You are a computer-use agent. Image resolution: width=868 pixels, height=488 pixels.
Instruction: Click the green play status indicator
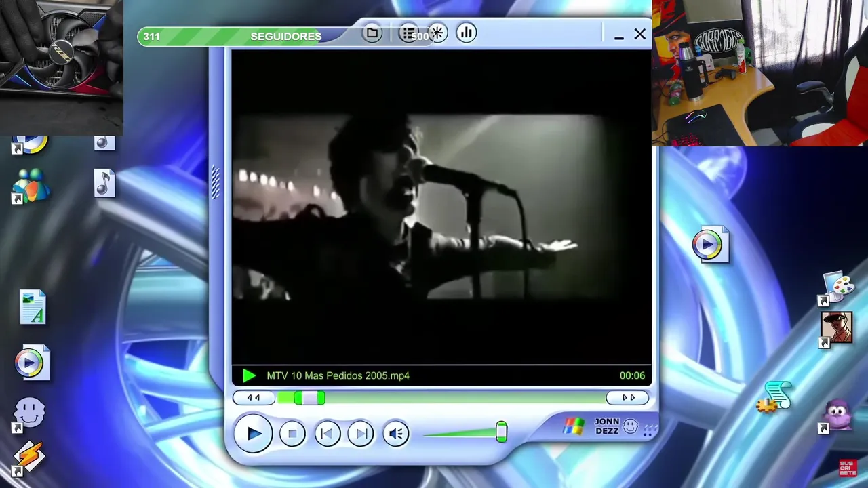(x=249, y=375)
